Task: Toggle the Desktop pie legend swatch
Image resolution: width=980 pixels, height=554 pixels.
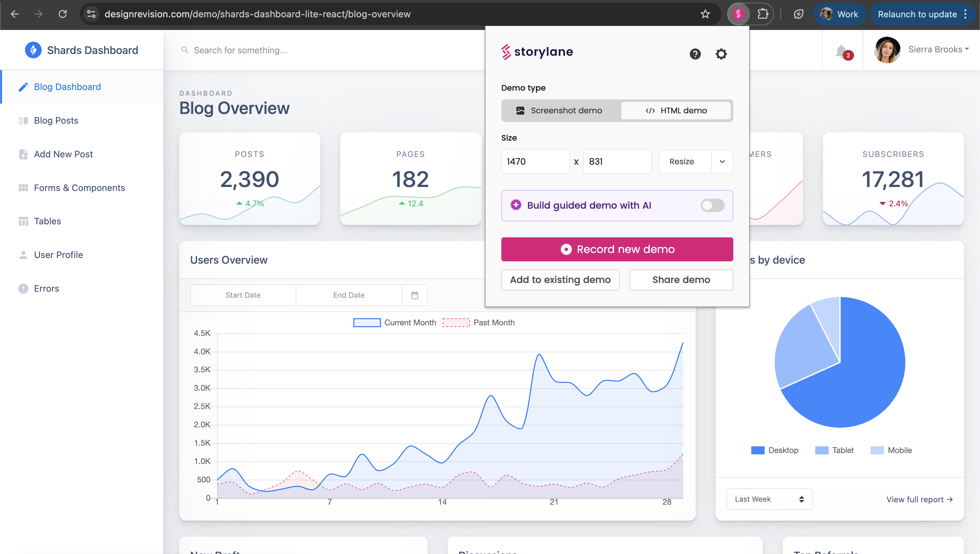Action: (x=757, y=451)
